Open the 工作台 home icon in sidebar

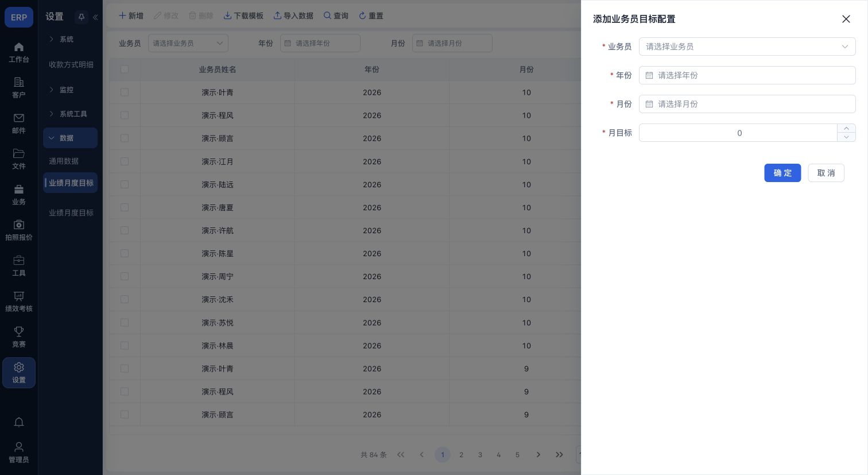[19, 52]
